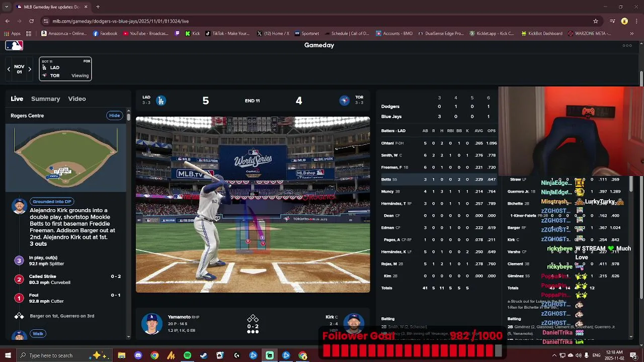Open the browser profile avatar
Image resolution: width=644 pixels, height=362 pixels.
[624, 21]
